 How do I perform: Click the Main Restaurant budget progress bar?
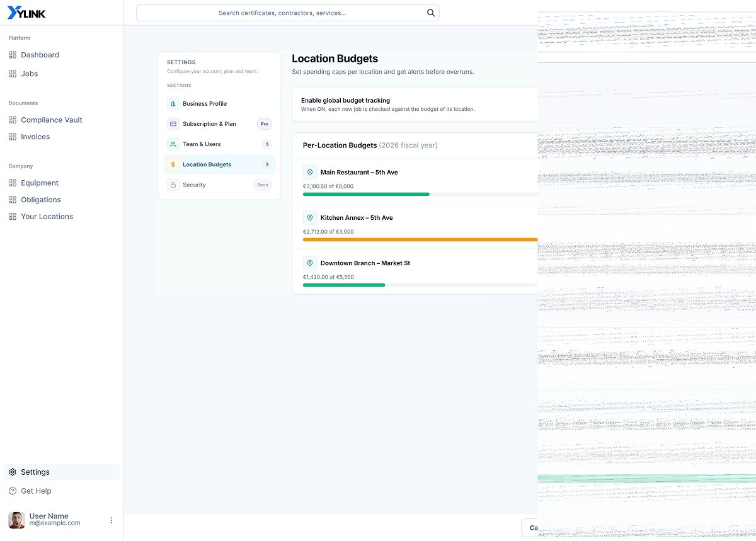420,195
